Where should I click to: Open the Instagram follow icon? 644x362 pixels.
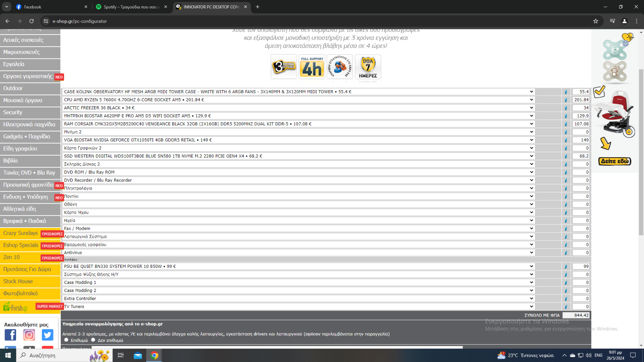(x=29, y=335)
